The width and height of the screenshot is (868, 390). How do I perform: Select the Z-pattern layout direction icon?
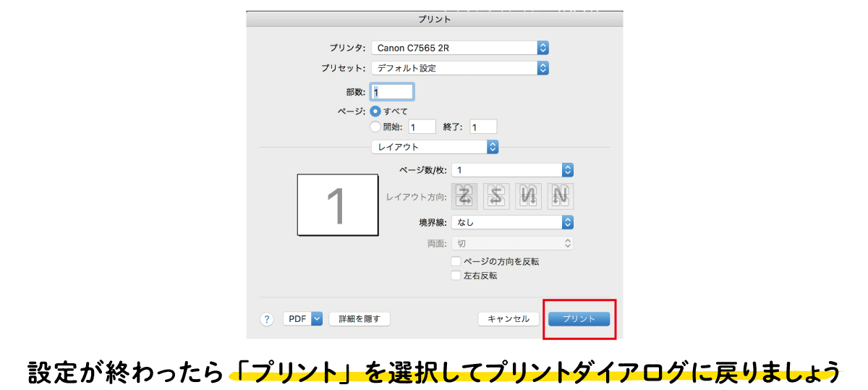pyautogui.click(x=465, y=196)
